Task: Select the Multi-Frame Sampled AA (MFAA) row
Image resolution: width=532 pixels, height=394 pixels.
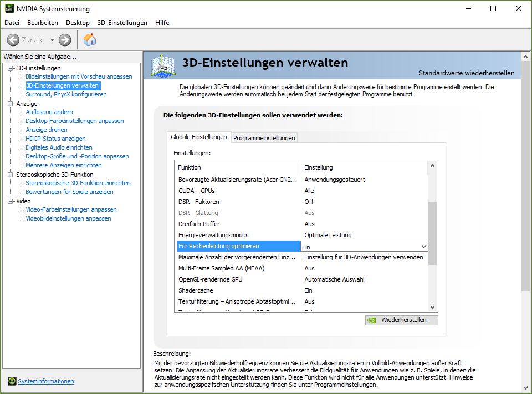Action: click(303, 268)
